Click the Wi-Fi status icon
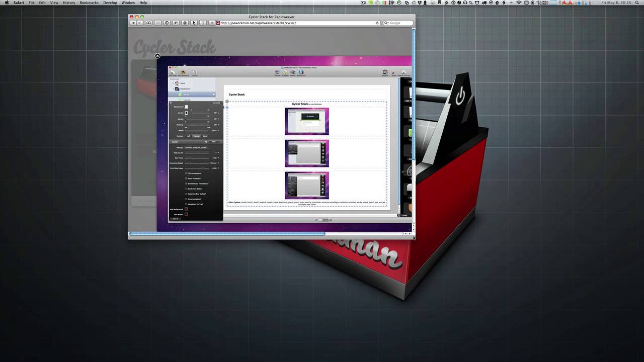The height and width of the screenshot is (362, 644). click(x=519, y=3)
